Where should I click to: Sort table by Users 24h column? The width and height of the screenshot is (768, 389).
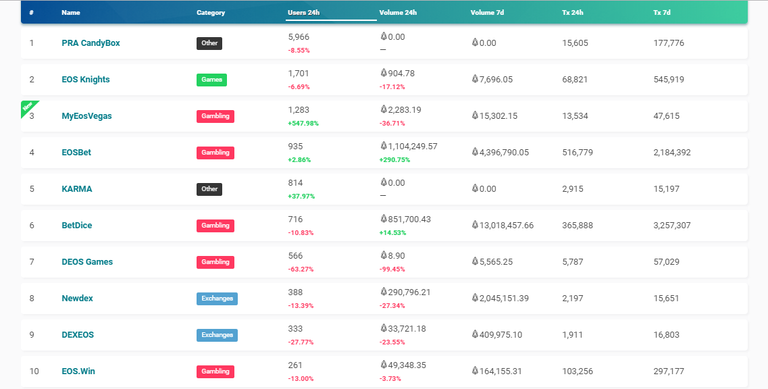coord(304,13)
